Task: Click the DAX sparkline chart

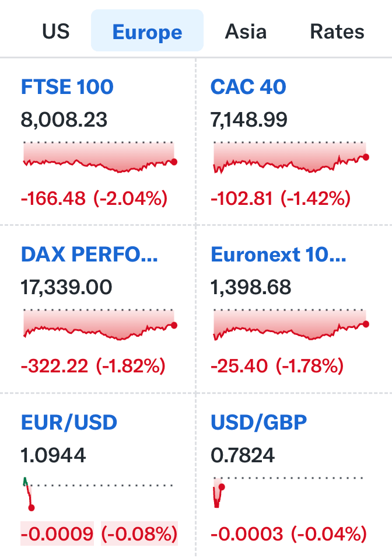Action: [x=99, y=325]
